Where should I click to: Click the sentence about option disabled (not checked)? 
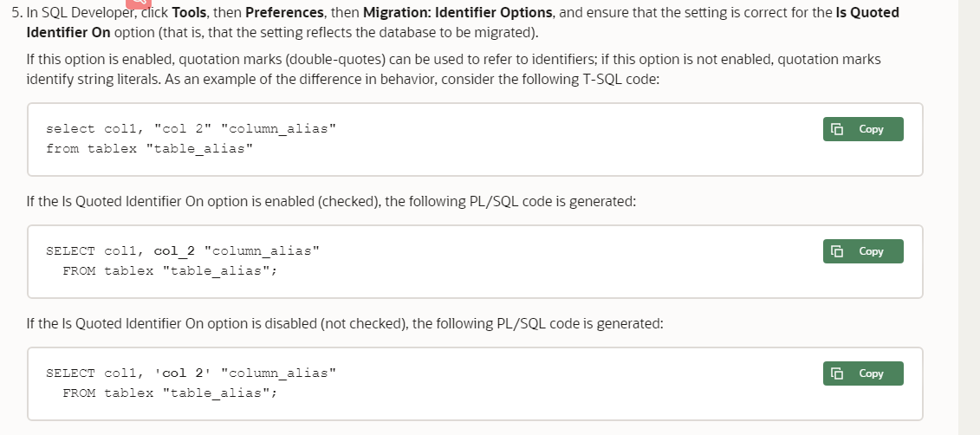[345, 324]
